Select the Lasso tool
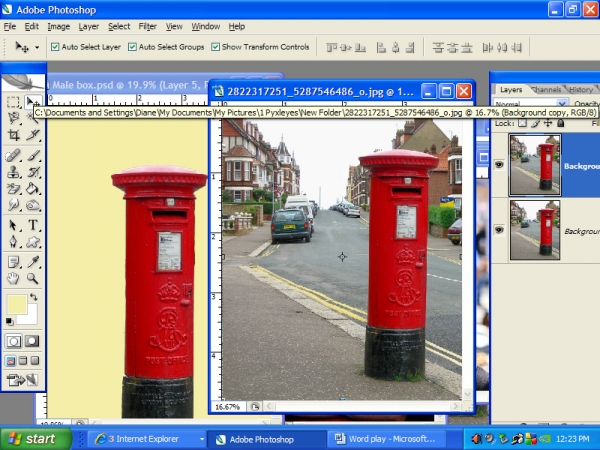Screen dimensions: 600x450 click(x=13, y=118)
